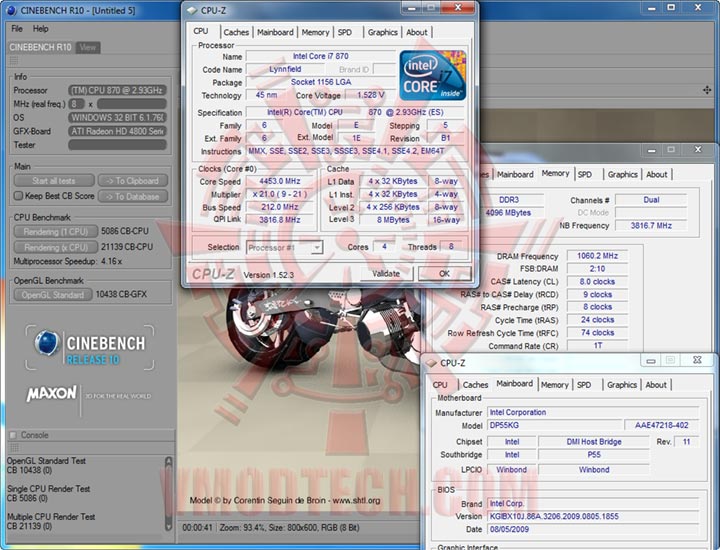Open the Graphics tab in Mainboard CPU-Z window

pos(622,385)
